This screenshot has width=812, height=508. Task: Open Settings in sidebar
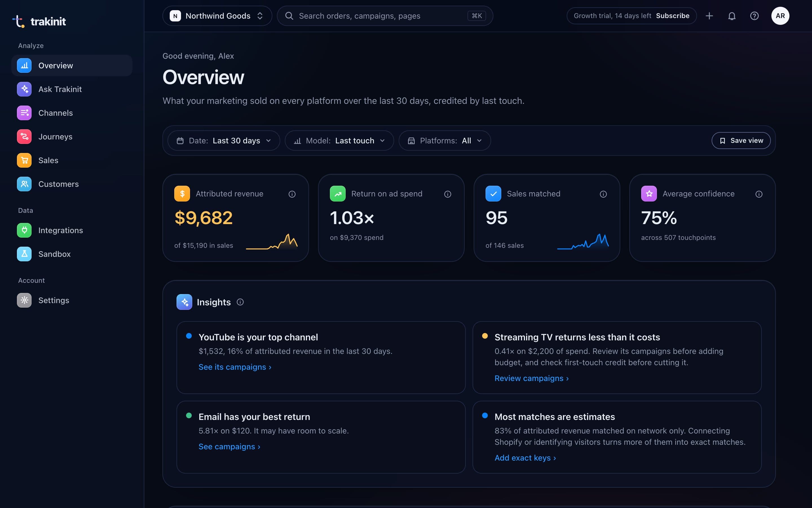(x=72, y=300)
